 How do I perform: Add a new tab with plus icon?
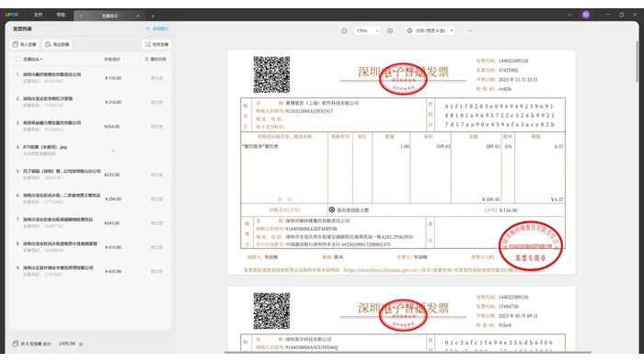(x=153, y=16)
